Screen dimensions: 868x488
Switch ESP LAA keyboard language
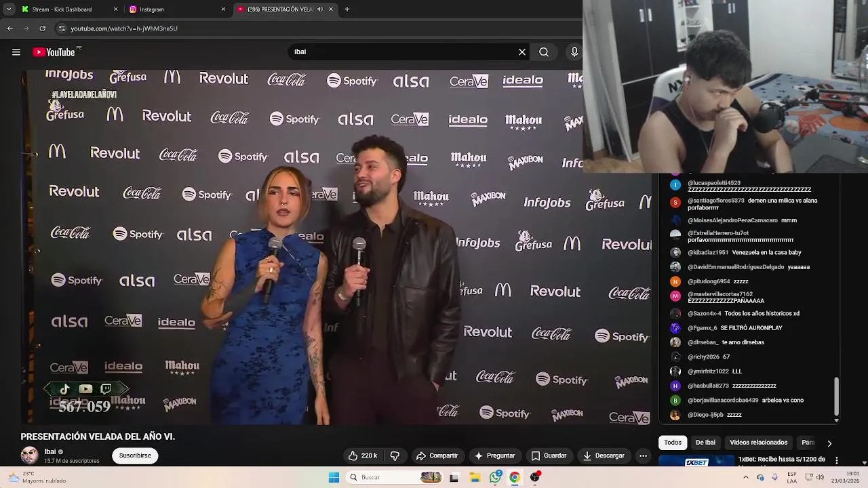792,477
